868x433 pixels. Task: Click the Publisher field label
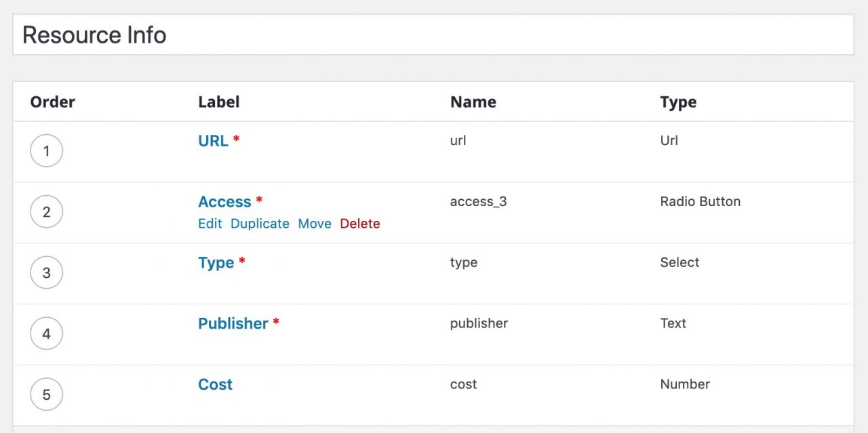[232, 323]
